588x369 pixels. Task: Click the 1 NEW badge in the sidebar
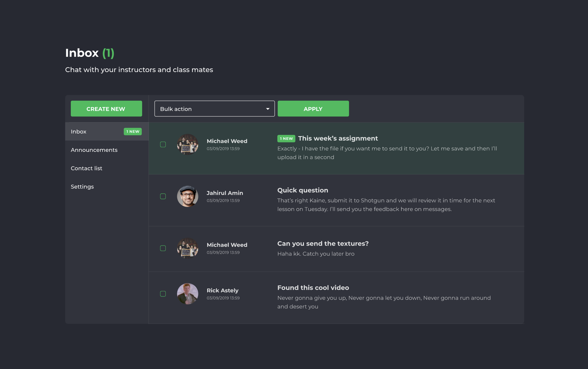[x=133, y=132]
